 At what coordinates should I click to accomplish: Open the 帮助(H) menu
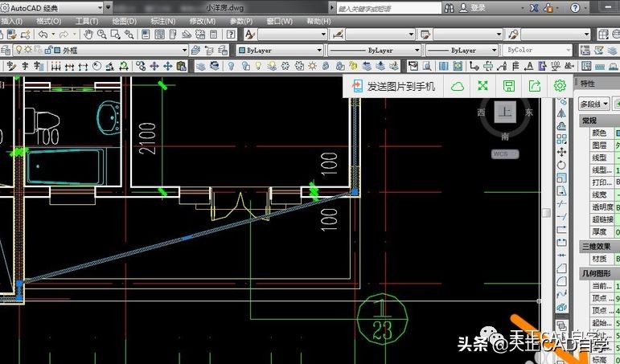point(318,22)
